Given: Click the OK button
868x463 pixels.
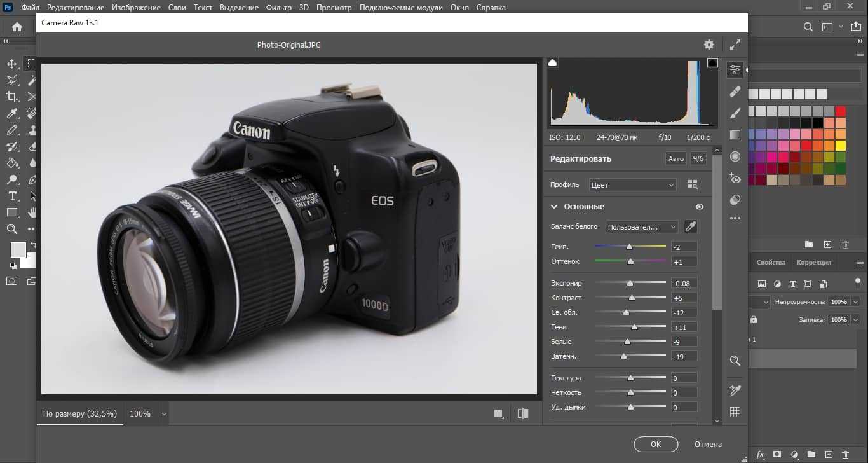Looking at the screenshot, I should point(656,444).
